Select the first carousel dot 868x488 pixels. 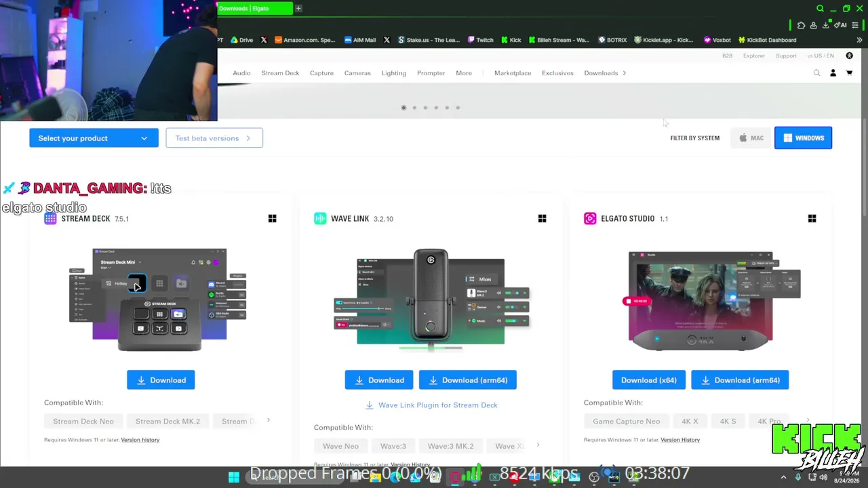403,108
